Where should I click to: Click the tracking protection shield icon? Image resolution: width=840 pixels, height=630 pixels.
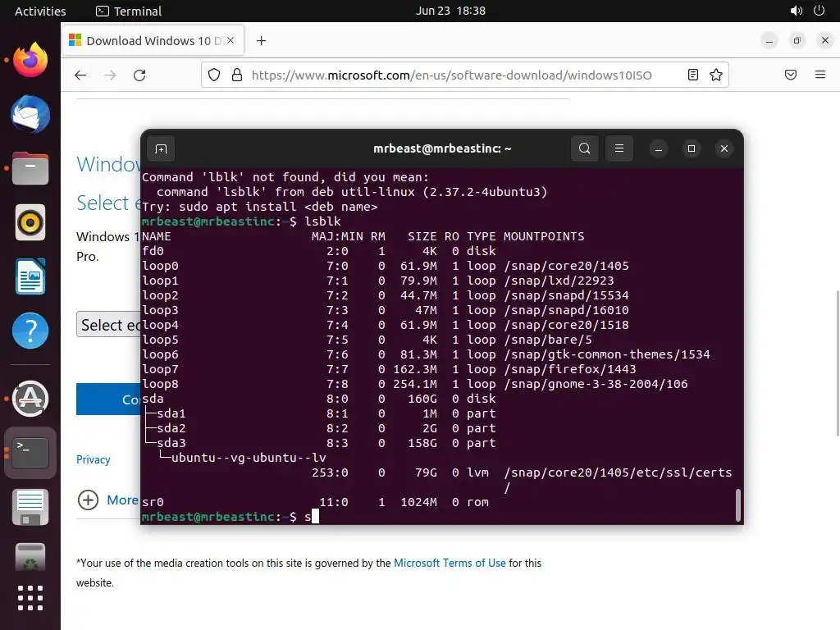click(x=214, y=75)
